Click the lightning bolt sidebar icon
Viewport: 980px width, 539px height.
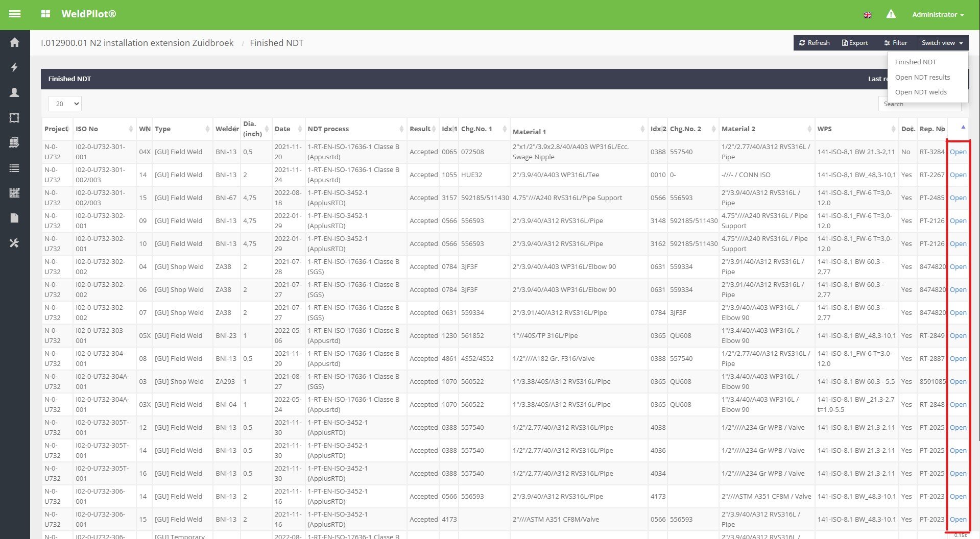click(14, 67)
